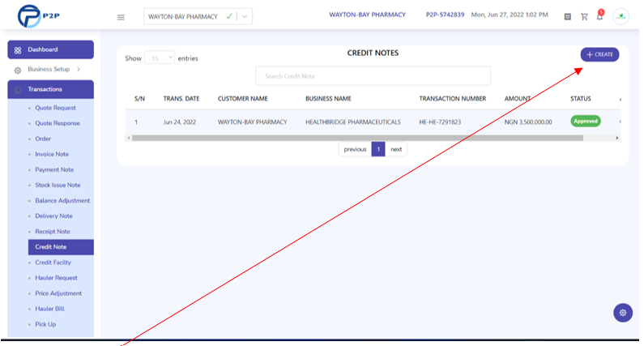Click the P2P-5742839 ID in header
Screen dimensions: 644x346
click(x=445, y=15)
